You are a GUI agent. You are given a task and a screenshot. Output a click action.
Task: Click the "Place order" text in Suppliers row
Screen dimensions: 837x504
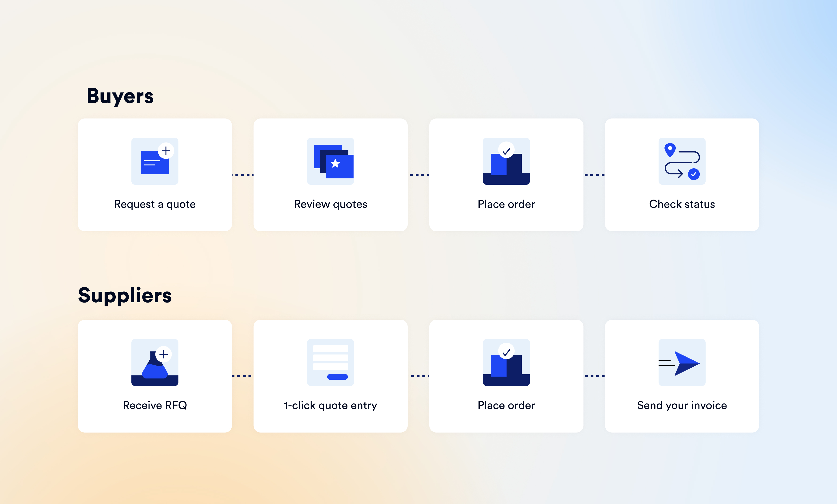pos(506,405)
